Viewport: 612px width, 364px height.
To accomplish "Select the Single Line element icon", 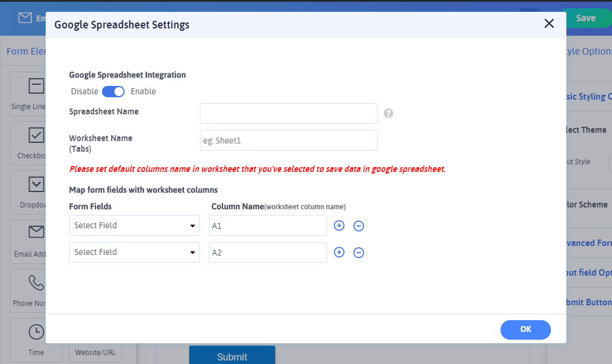I will click(x=36, y=86).
